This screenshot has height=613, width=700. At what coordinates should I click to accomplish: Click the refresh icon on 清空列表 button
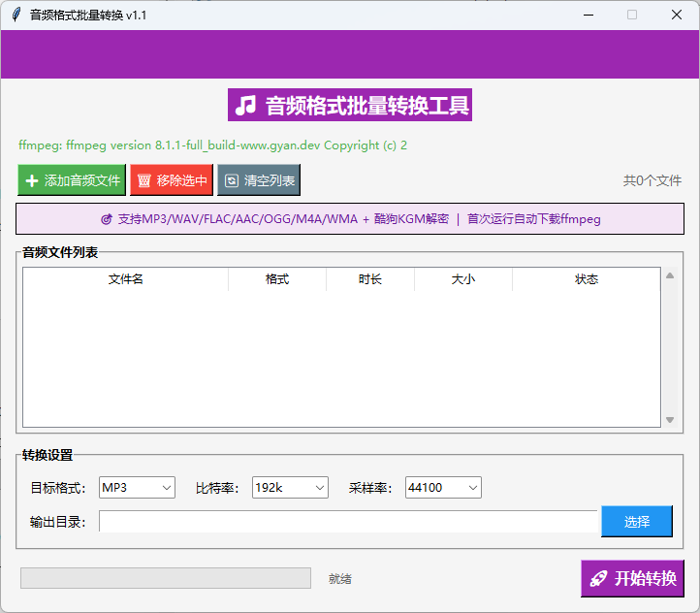[x=232, y=180]
